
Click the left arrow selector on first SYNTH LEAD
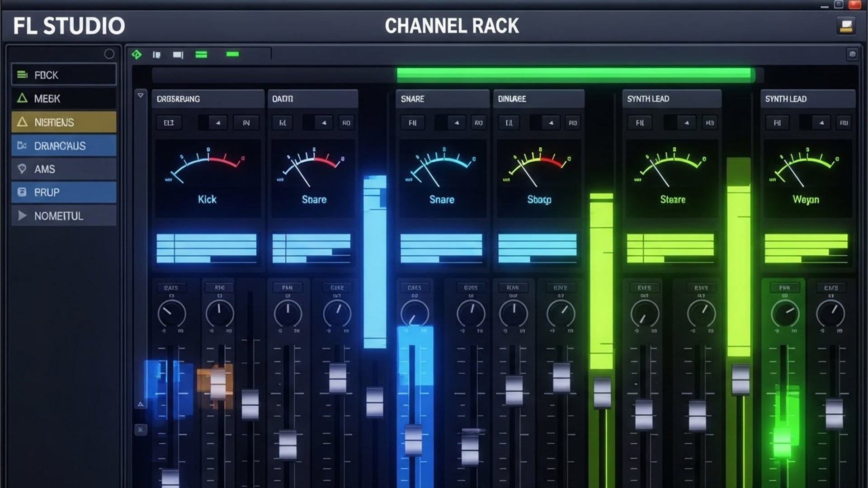click(687, 123)
